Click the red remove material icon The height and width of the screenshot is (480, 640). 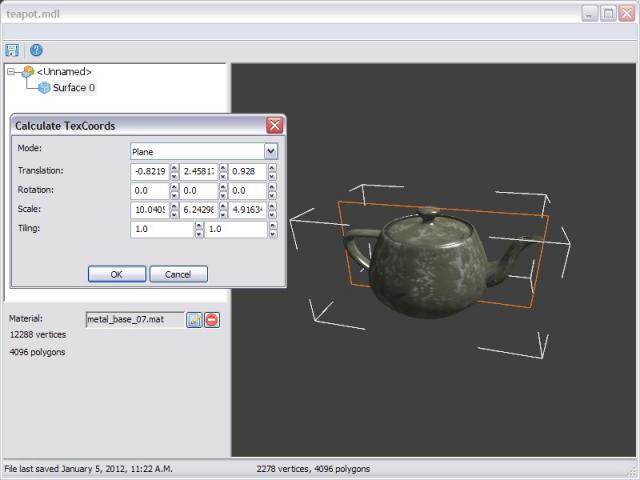pos(212,320)
